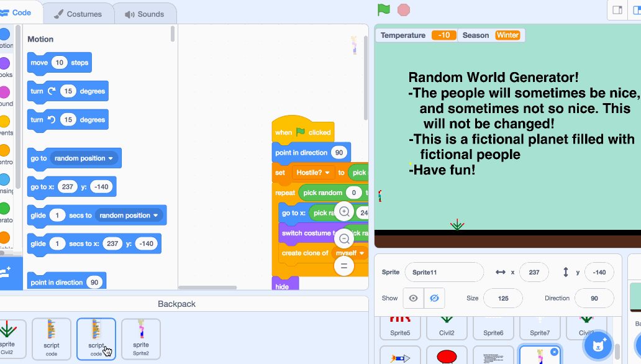Viewport: 641px width, 364px height.
Task: Open the go to random position dropdown
Action: (x=84, y=158)
